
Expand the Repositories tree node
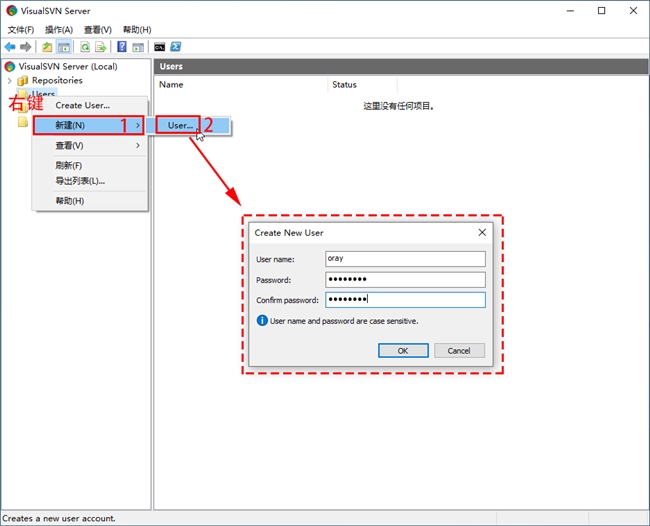pyautogui.click(x=10, y=80)
